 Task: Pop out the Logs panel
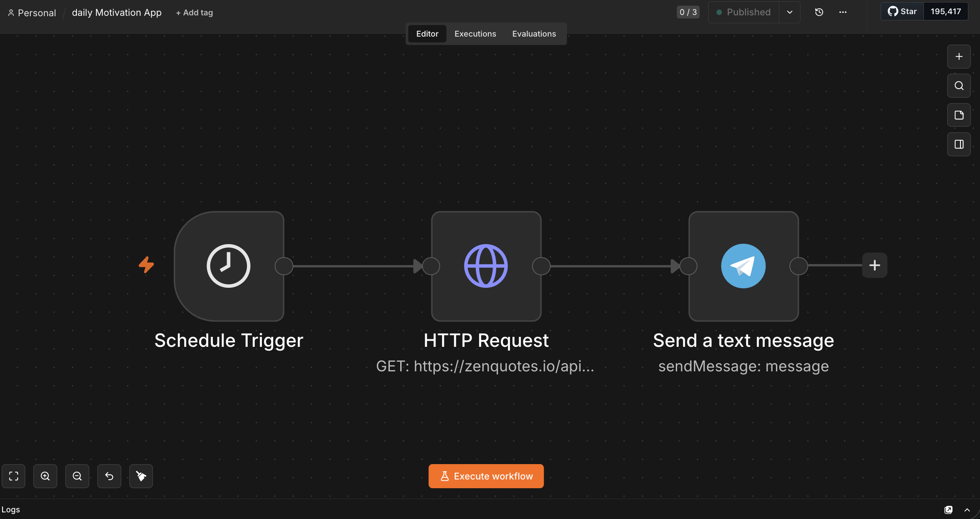pyautogui.click(x=948, y=510)
